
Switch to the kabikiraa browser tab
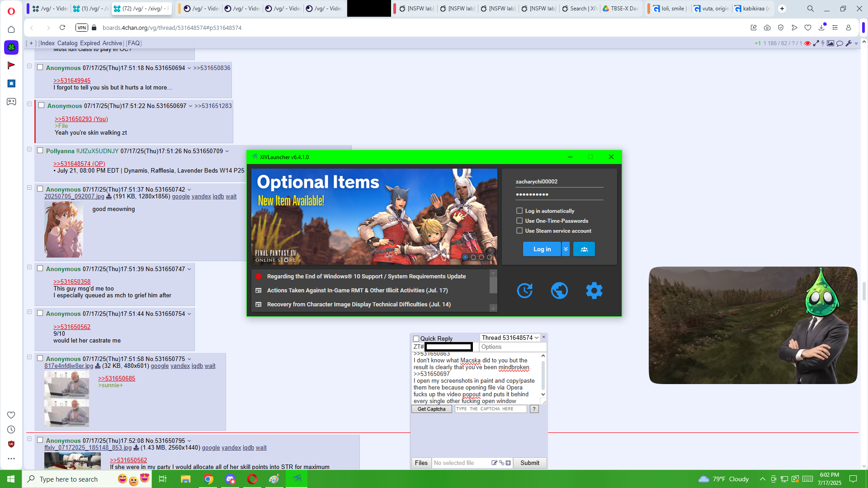(752, 9)
